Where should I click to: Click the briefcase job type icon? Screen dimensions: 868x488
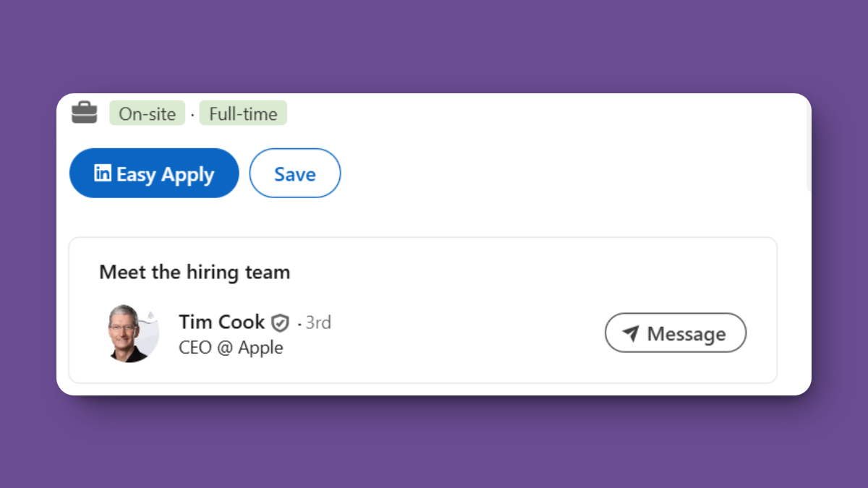pos(84,113)
